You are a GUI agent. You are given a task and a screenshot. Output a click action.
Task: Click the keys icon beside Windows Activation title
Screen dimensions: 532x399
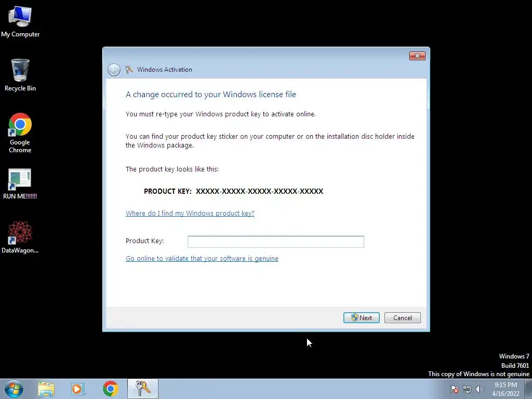tap(129, 70)
